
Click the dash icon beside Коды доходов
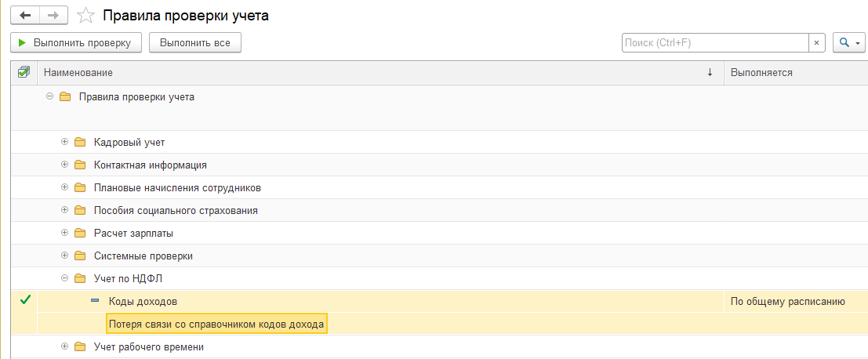click(x=95, y=301)
